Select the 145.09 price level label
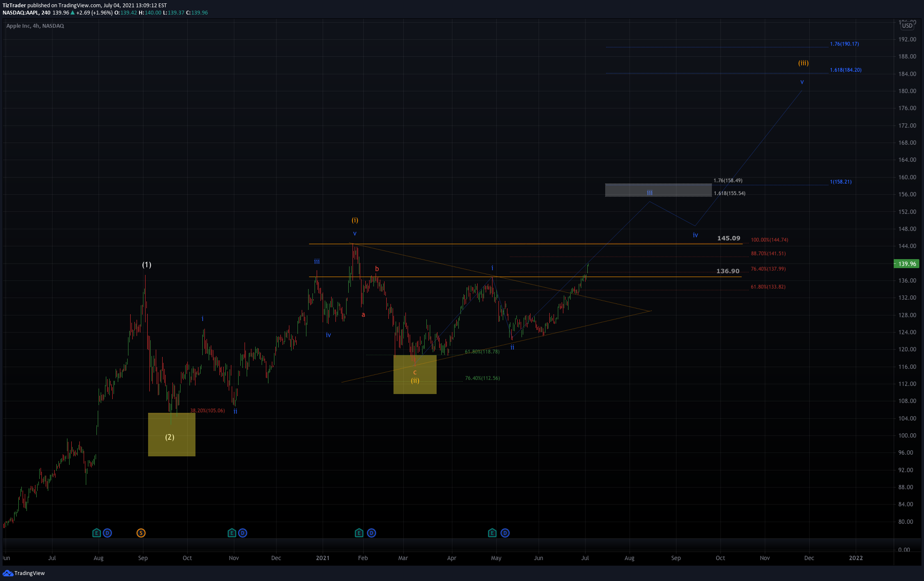The image size is (924, 581). (x=729, y=238)
